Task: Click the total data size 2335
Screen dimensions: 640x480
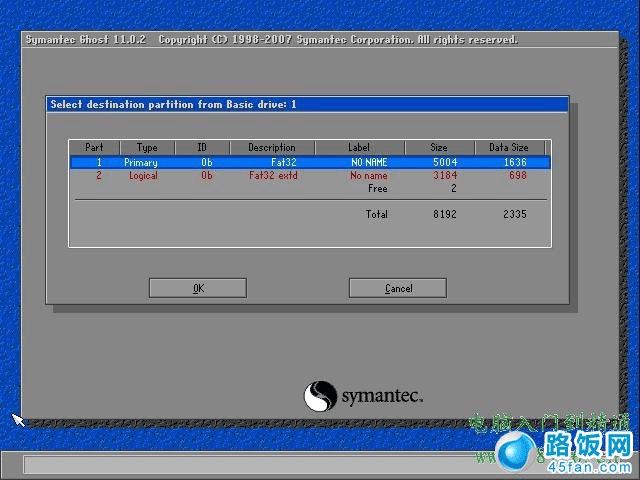Action: [515, 214]
